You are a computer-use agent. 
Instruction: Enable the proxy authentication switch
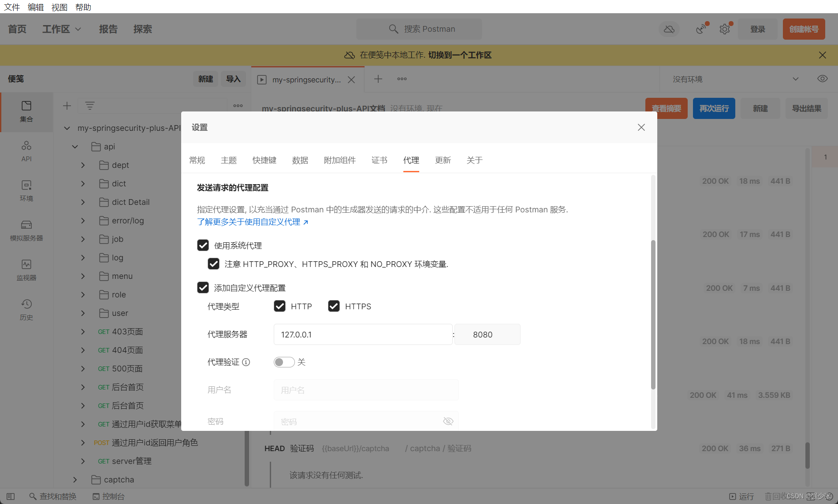[284, 362]
